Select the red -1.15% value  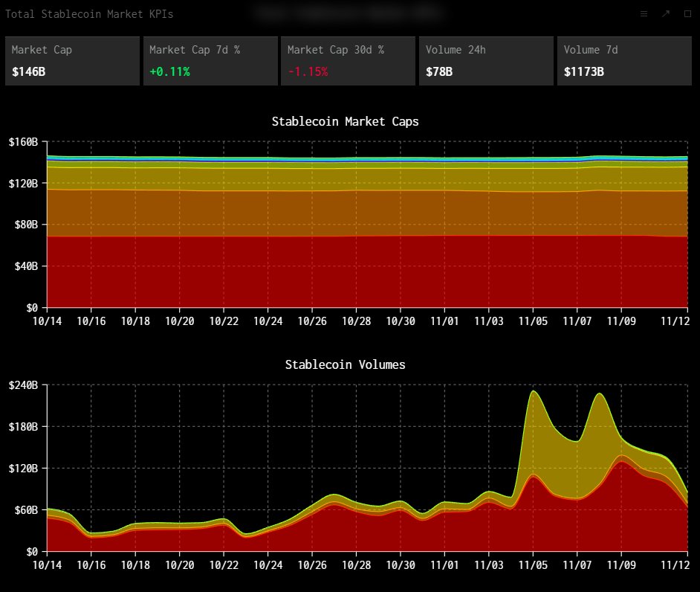(308, 71)
